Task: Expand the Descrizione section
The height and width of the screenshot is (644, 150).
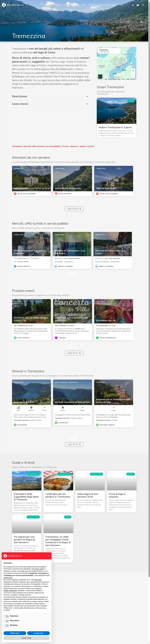Action: point(51,97)
